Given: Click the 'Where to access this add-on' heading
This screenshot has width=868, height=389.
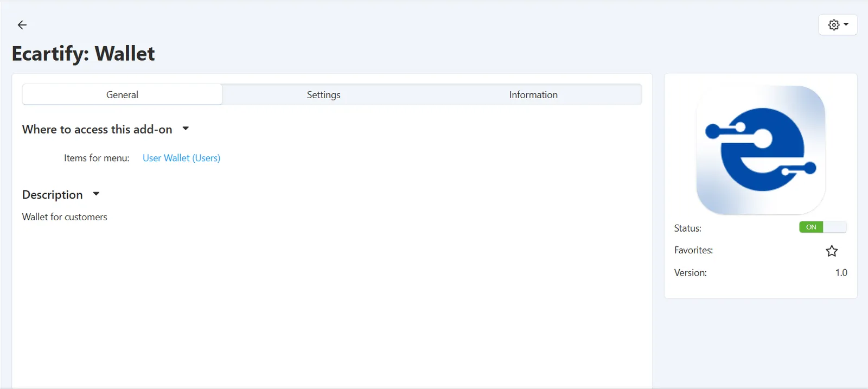Looking at the screenshot, I should coord(97,129).
